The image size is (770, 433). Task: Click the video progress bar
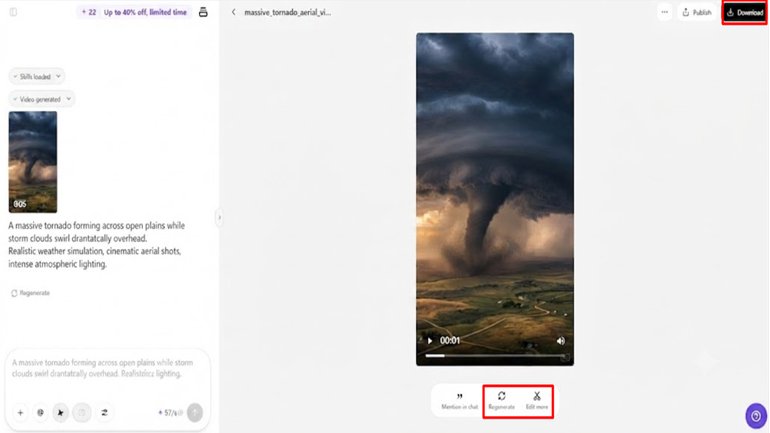tap(495, 355)
